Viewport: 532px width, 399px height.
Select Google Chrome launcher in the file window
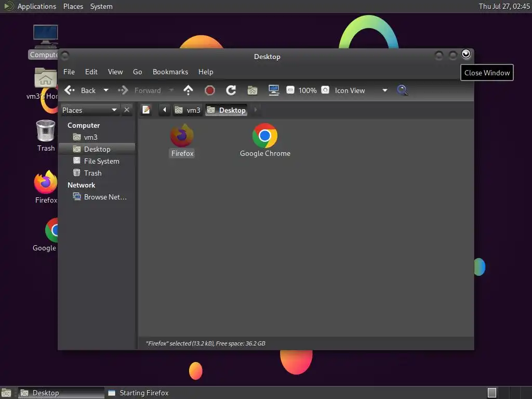265,141
